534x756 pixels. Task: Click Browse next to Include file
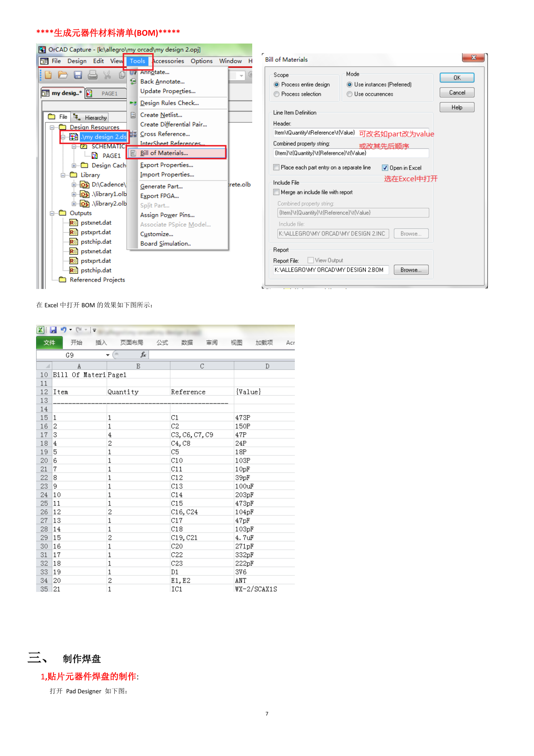coord(411,234)
